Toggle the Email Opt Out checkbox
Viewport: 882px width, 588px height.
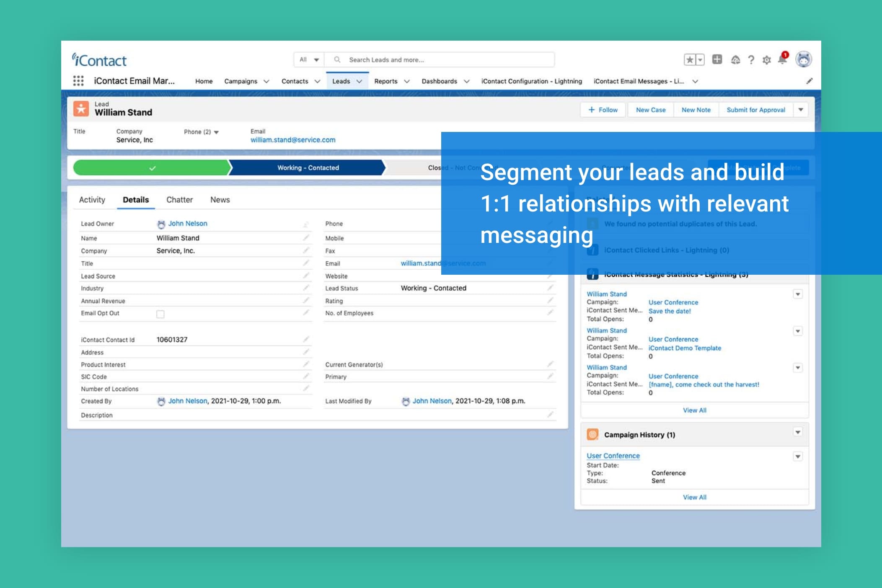click(x=160, y=314)
